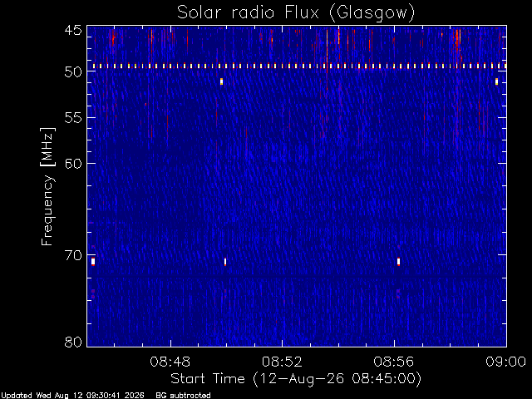Click the 55 MHz frequency axis label

click(x=73, y=118)
